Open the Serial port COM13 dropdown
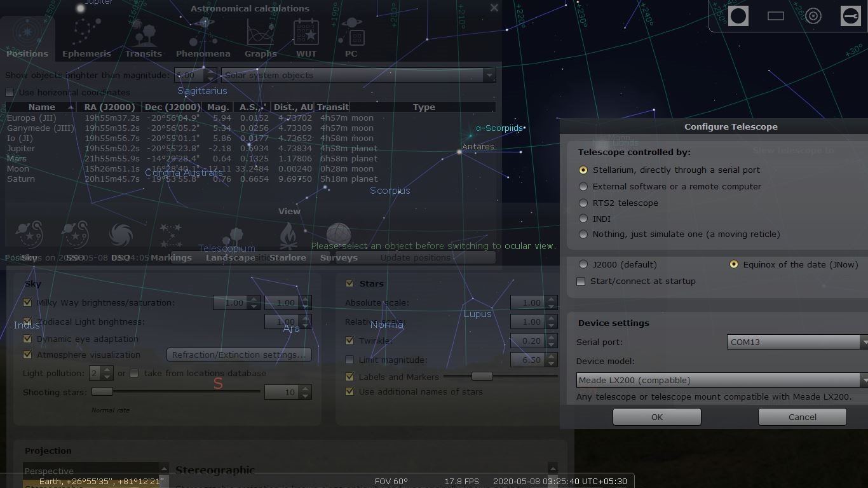The width and height of the screenshot is (868, 488). click(x=797, y=342)
